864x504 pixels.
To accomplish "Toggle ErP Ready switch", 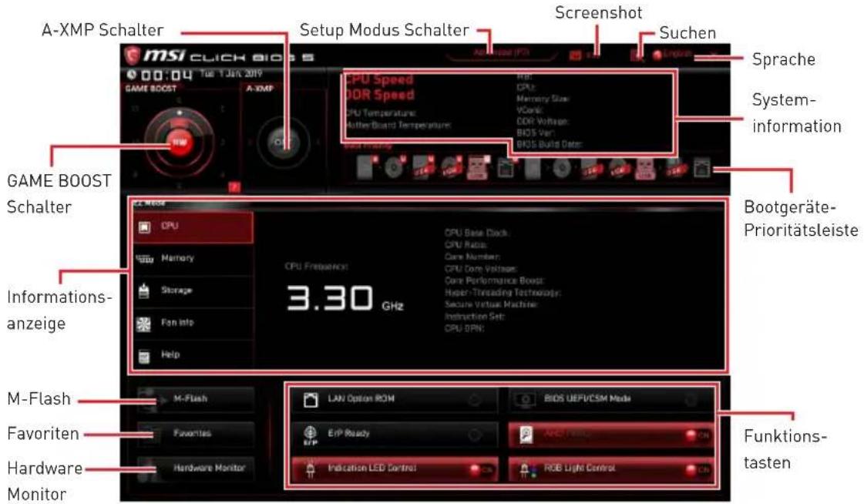I will (x=475, y=435).
